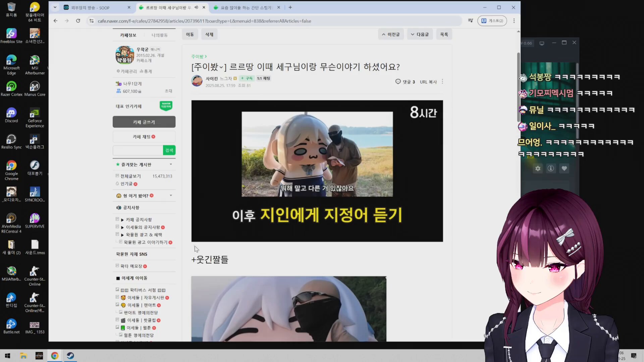Viewport: 644px width, 362px height.
Task: Reload the Naver Cafe page
Action: (78, 21)
